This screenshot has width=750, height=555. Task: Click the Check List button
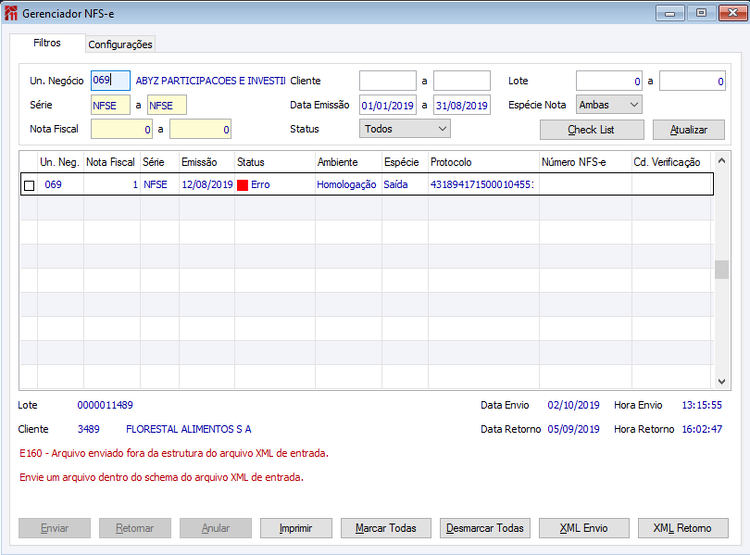point(592,130)
